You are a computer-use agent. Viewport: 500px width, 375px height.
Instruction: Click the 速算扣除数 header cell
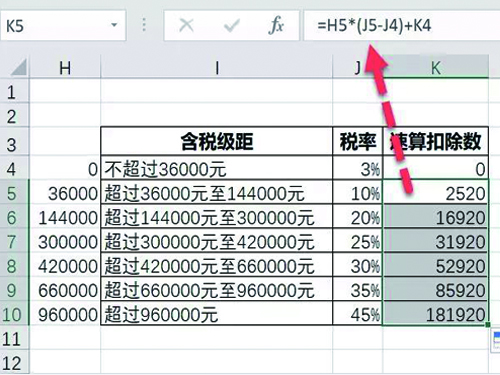(x=436, y=141)
